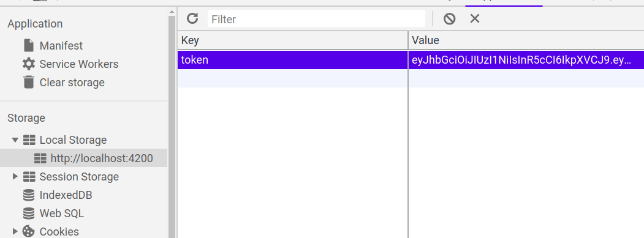Expand the Cookies tree node
Image resolution: width=644 pixels, height=238 pixels.
coord(15,231)
